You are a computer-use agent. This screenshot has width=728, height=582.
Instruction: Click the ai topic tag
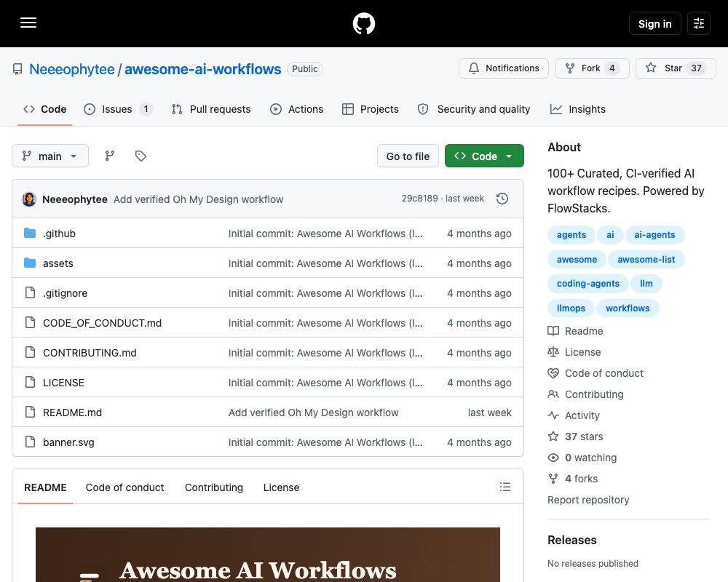pos(610,235)
